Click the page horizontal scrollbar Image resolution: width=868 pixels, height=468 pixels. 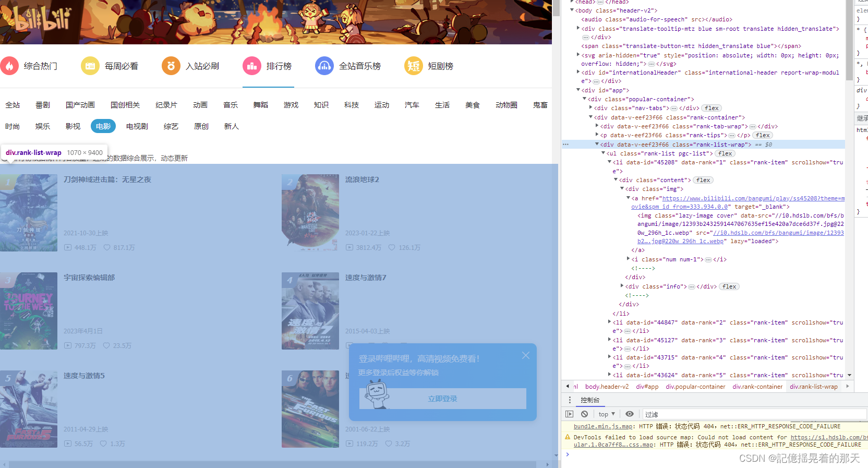tap(272, 464)
